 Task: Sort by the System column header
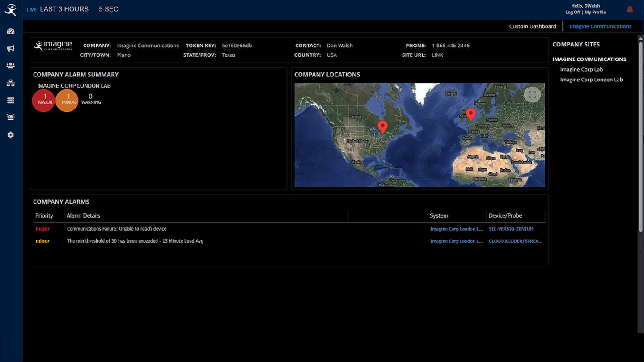(439, 215)
